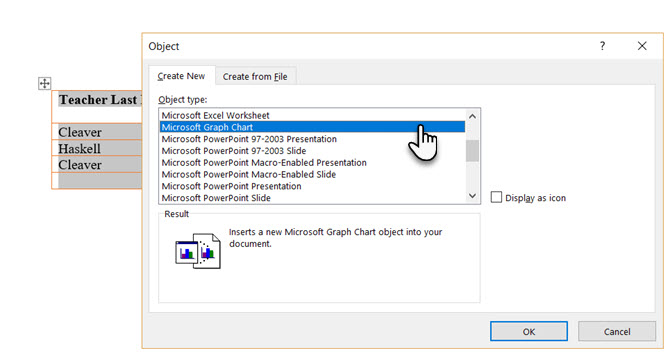Click the Help question mark icon

(x=602, y=46)
